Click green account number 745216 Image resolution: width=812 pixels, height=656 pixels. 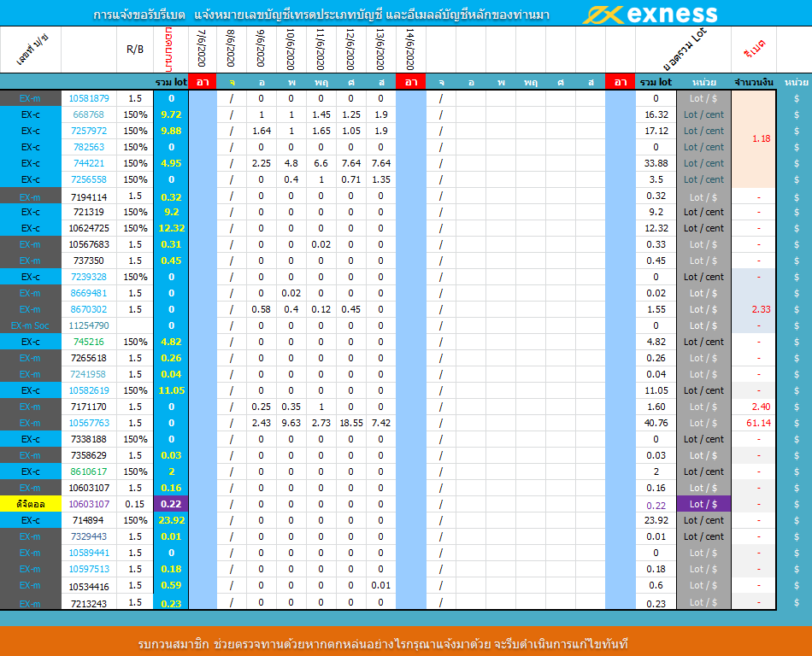89,342
